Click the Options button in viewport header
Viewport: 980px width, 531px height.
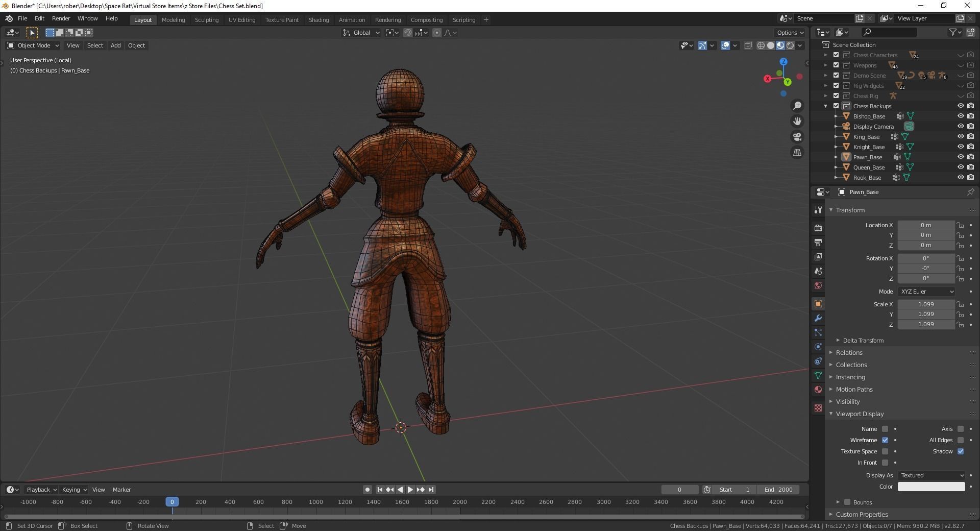(x=790, y=33)
